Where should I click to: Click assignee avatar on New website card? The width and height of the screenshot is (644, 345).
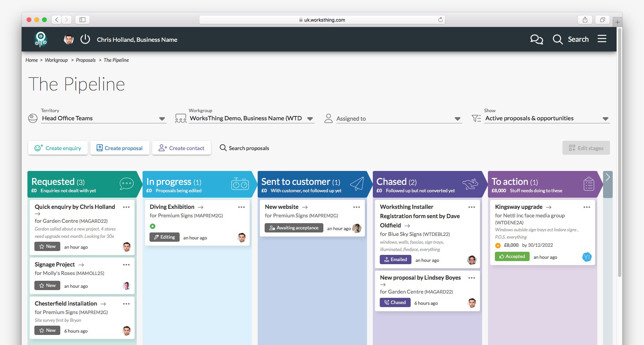(x=357, y=228)
